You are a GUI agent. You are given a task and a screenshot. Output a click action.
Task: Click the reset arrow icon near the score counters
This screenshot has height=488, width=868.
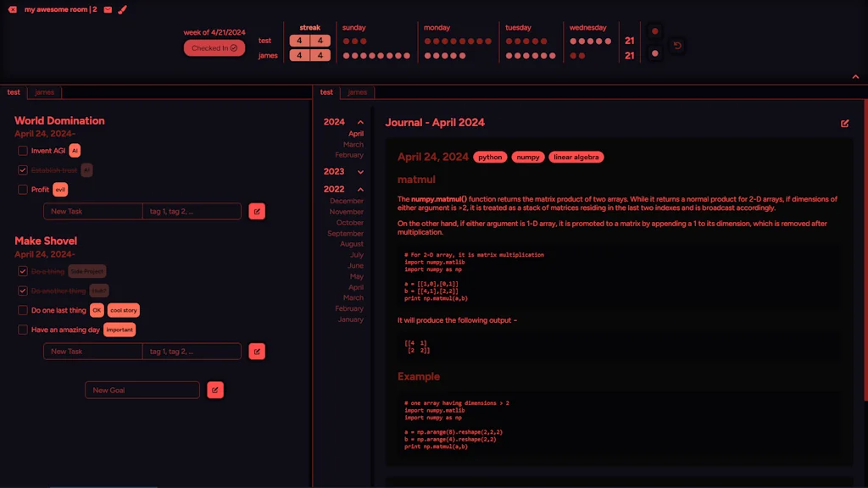pos(676,47)
